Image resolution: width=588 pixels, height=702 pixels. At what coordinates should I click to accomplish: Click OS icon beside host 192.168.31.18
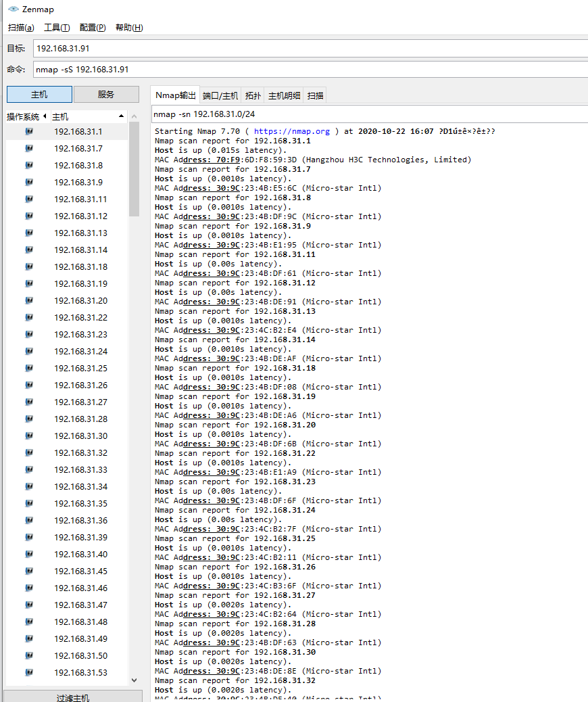click(x=29, y=266)
